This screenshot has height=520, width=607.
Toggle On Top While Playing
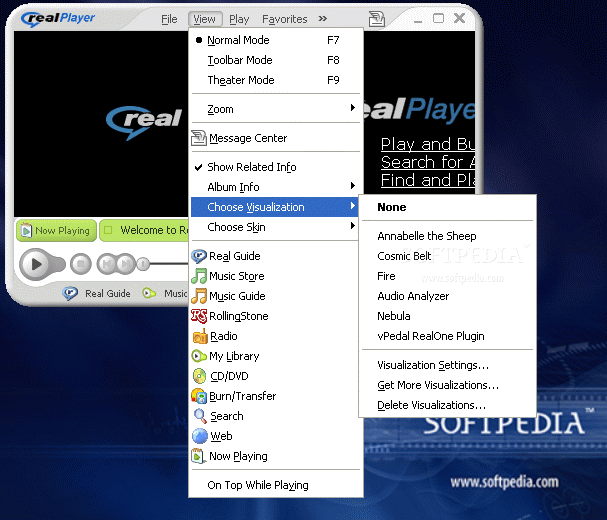276,485
